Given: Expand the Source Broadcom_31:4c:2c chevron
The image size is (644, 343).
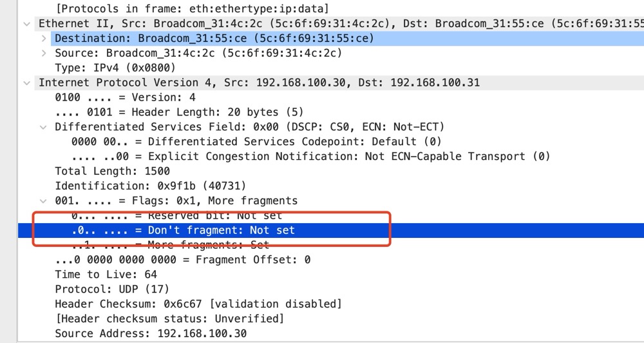Looking at the screenshot, I should [43, 54].
